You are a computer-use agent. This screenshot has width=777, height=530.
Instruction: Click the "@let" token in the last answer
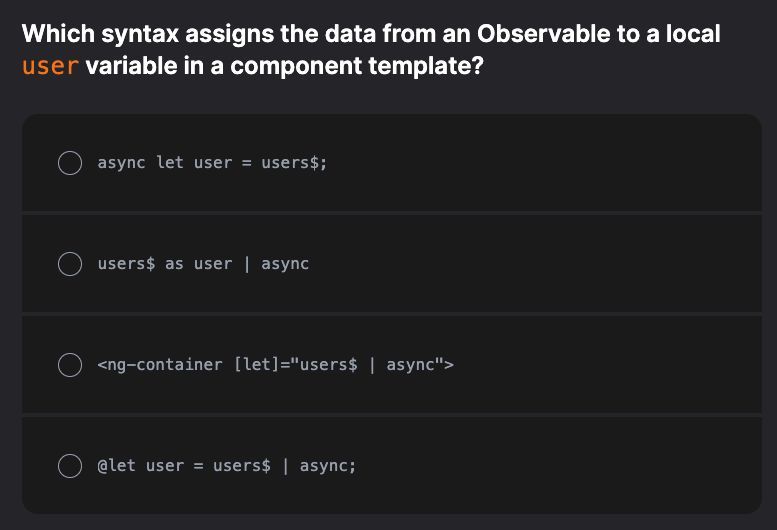[x=116, y=466]
